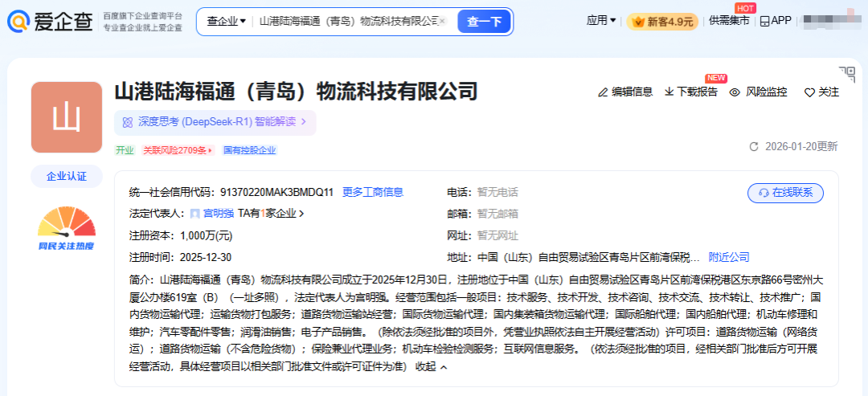Select registration date 2025-12-30
This screenshot has width=868, height=396.
[x=206, y=257]
